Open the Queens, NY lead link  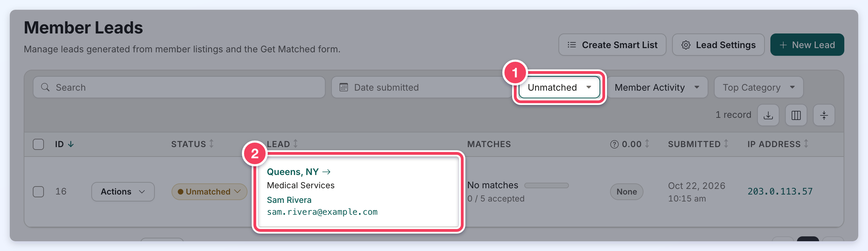[x=299, y=172]
